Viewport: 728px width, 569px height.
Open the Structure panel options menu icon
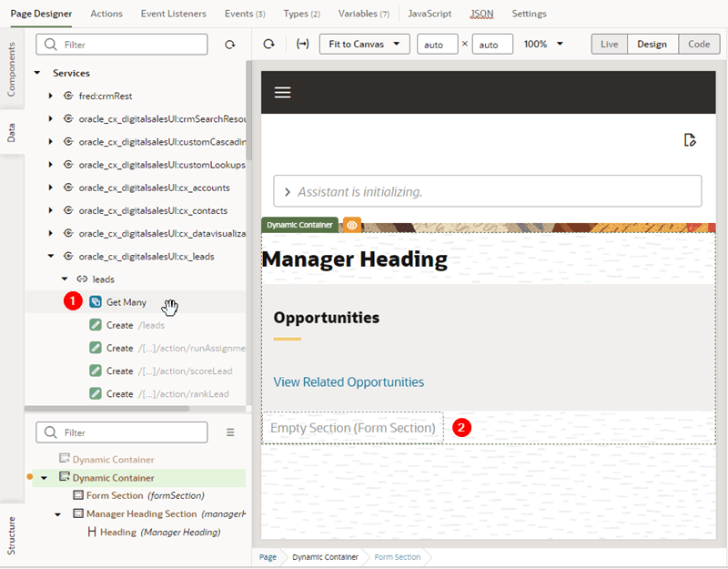pos(230,432)
